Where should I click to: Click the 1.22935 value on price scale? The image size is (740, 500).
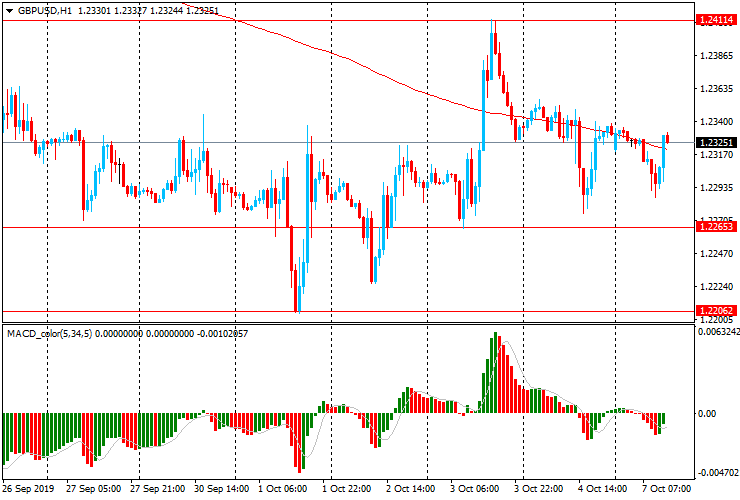[x=717, y=188]
